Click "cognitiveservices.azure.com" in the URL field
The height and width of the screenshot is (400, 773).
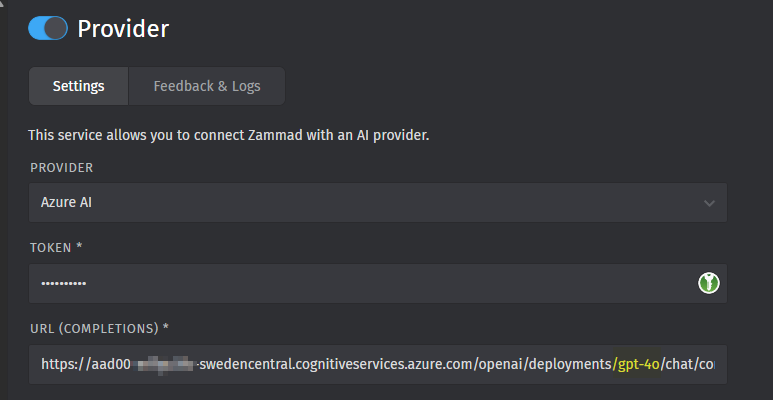coord(385,364)
